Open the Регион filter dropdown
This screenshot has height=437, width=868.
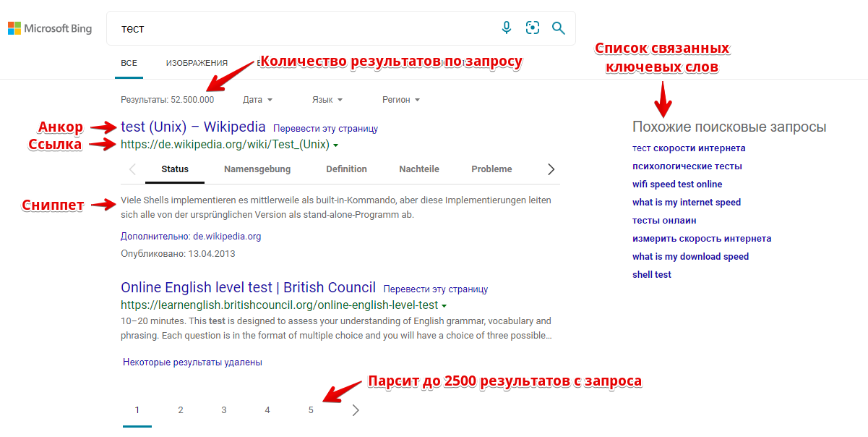[401, 100]
